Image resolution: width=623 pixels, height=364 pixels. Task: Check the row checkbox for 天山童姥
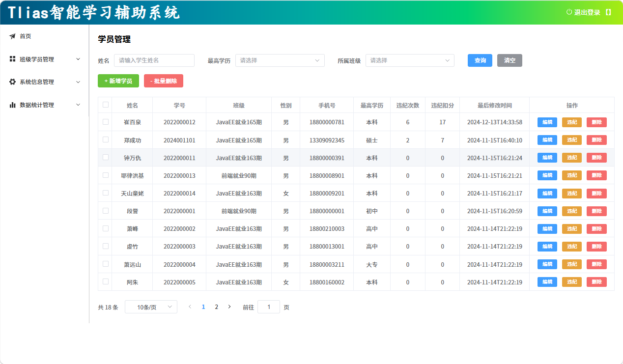coord(105,193)
